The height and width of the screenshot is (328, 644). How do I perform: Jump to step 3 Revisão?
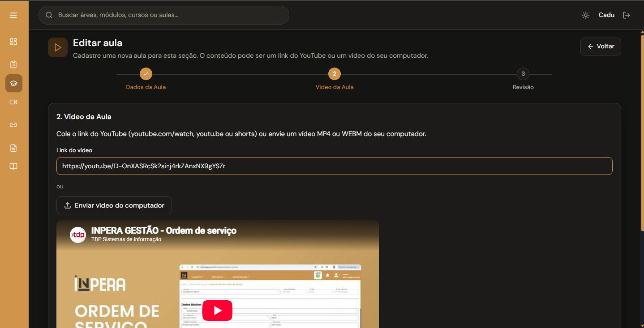(523, 74)
